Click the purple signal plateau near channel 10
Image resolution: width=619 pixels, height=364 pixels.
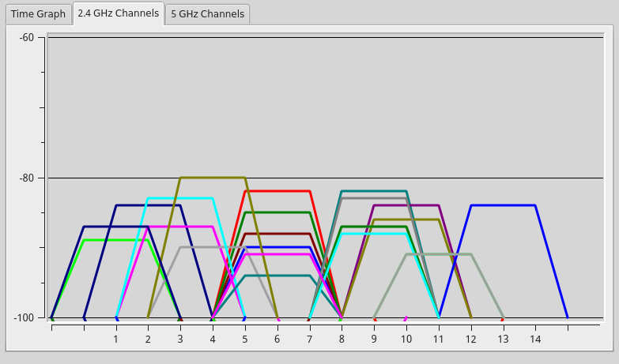pyautogui.click(x=406, y=205)
